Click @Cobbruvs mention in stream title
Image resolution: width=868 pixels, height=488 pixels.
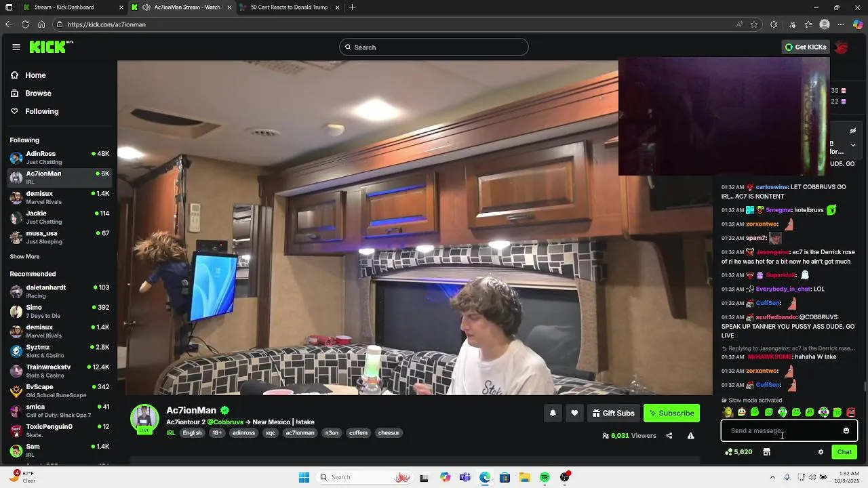(225, 422)
